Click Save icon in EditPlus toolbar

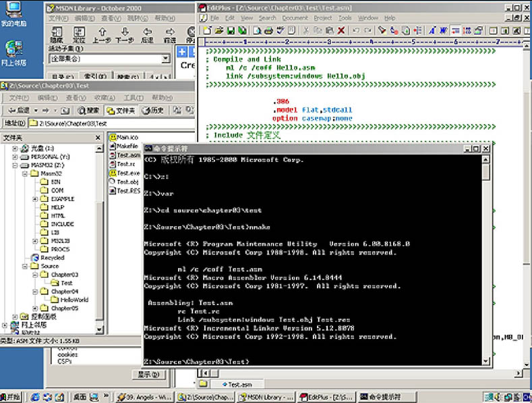pos(231,30)
